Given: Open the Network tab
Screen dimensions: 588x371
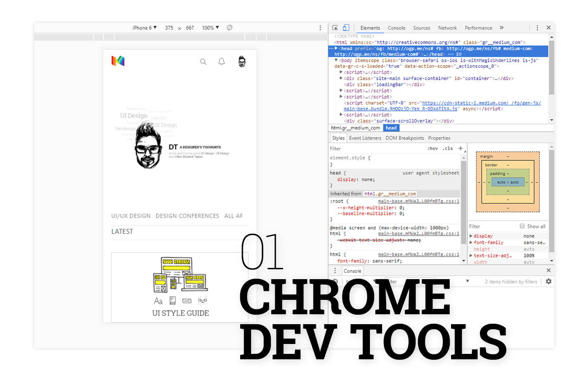Looking at the screenshot, I should (x=447, y=28).
